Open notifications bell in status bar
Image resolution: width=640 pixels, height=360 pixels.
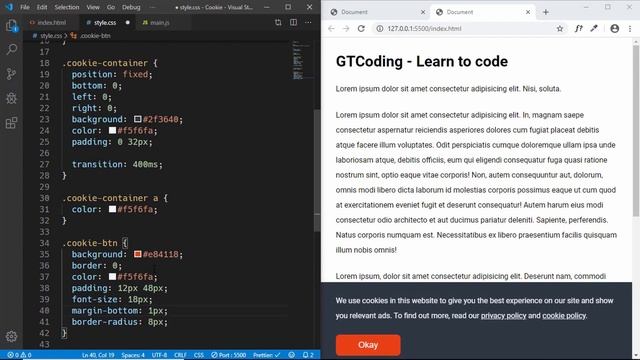click(308, 355)
